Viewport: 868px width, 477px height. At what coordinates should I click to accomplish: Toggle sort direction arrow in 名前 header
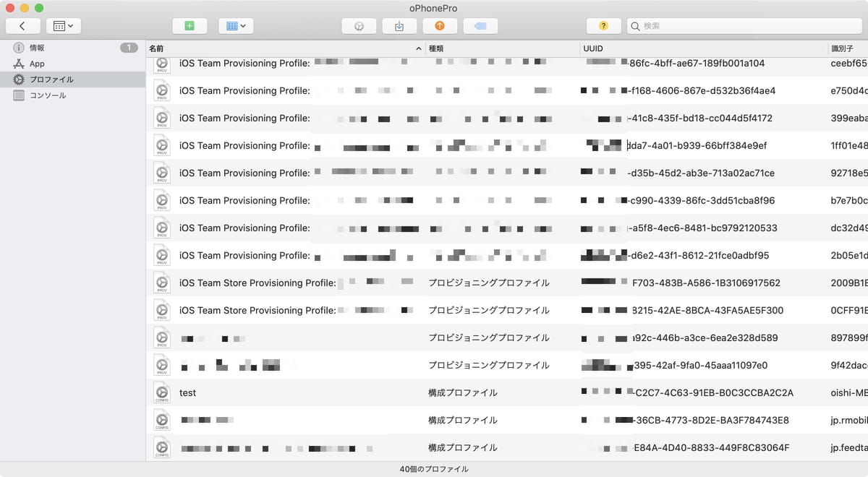pyautogui.click(x=419, y=48)
